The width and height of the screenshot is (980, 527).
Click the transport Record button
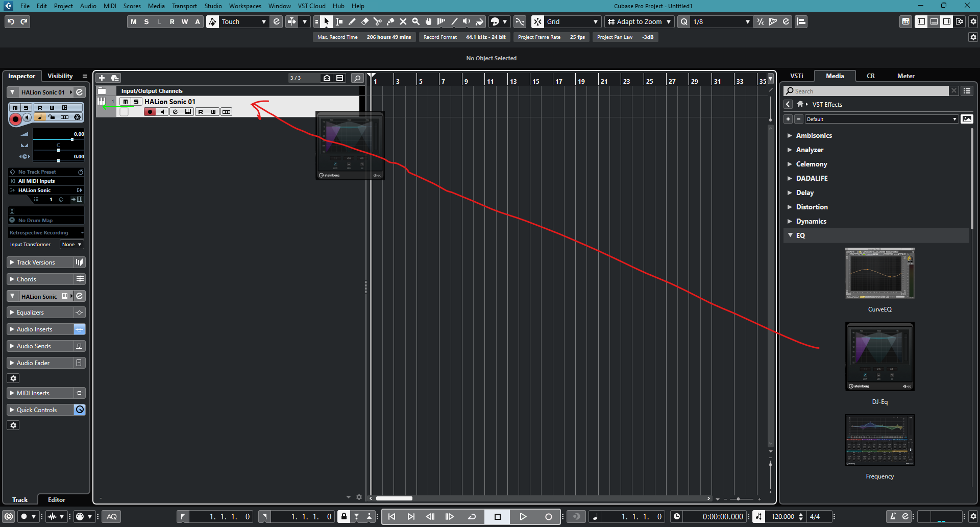[x=549, y=516]
